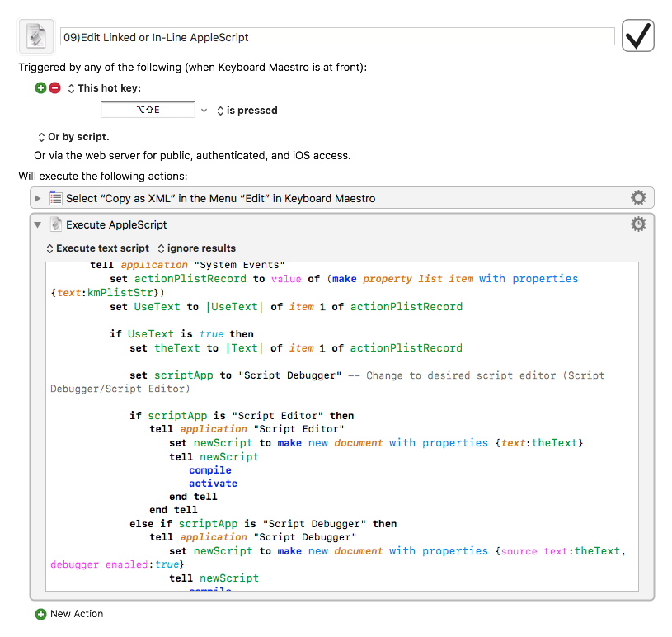Viewport: 672px width, 637px height.
Task: Click "set UseText to |UseText|" script line
Action: point(286,307)
